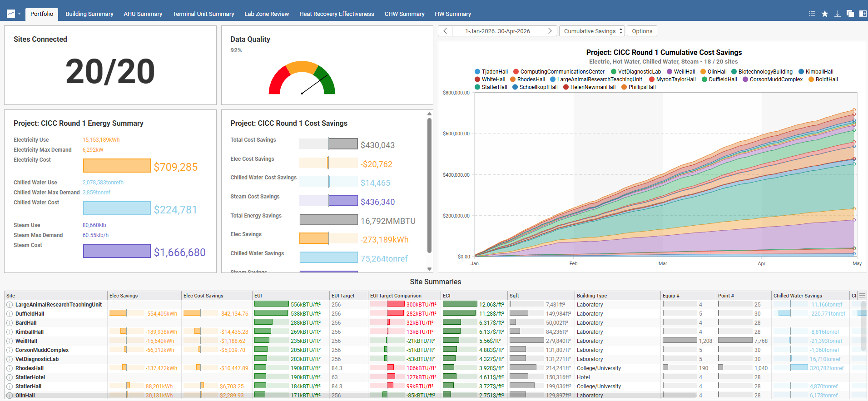This screenshot has width=868, height=401.
Task: Toggle TjadenHall series in chart legend
Action: click(491, 72)
